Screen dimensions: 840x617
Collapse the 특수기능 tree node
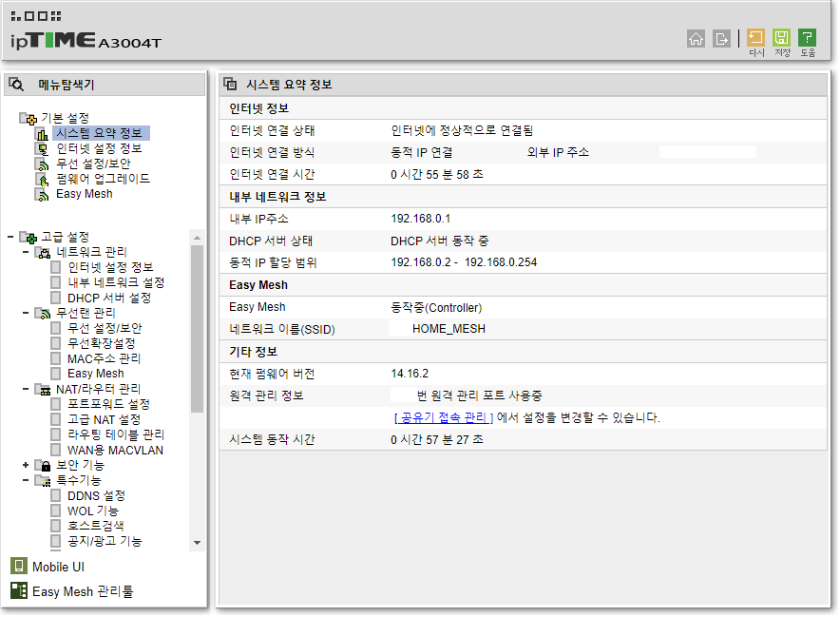pyautogui.click(x=25, y=480)
